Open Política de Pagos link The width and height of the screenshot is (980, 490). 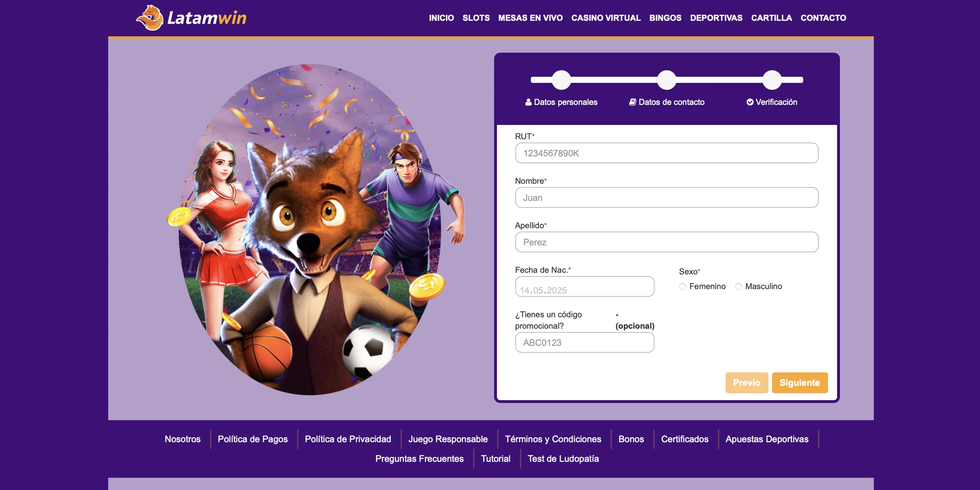point(253,439)
